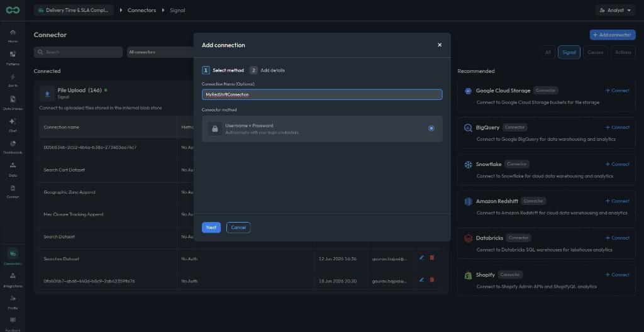Screen dimensions: 644x332
Task: Switch to the Signal filter tab
Action: [569, 52]
